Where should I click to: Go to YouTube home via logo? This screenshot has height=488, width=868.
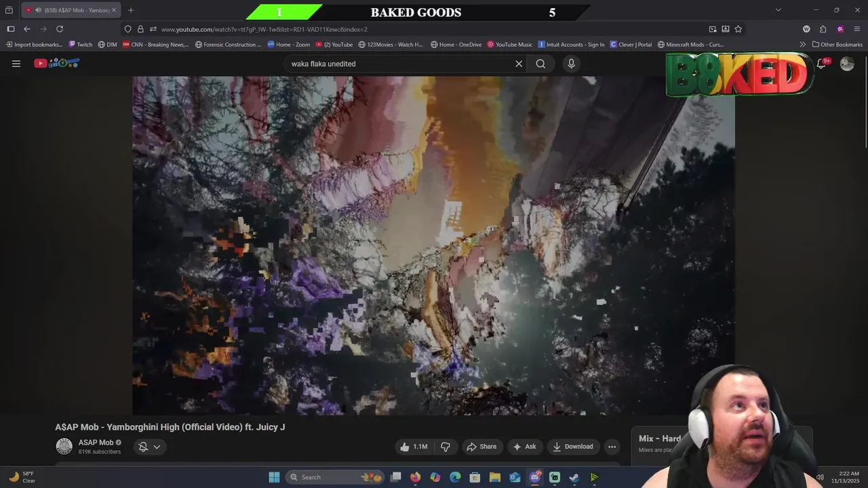pos(57,63)
